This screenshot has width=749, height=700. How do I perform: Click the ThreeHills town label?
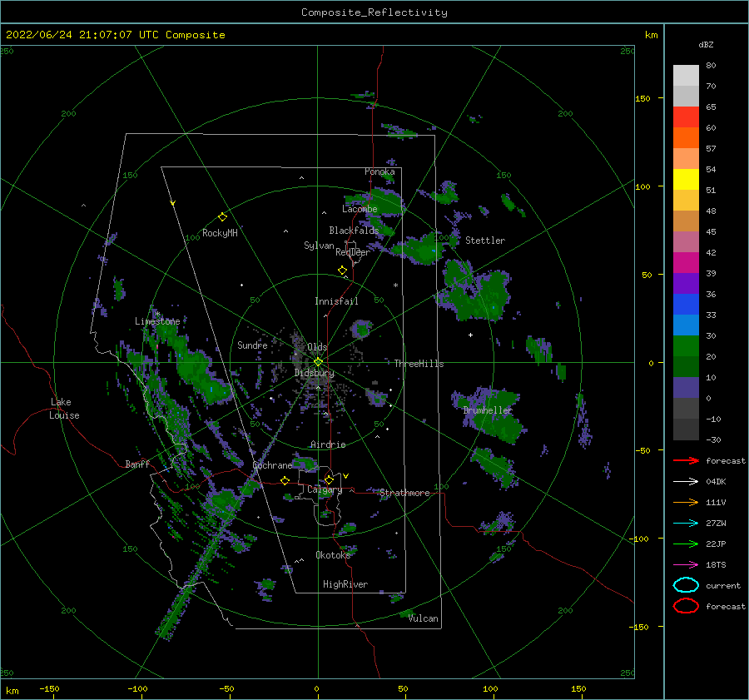pos(419,364)
